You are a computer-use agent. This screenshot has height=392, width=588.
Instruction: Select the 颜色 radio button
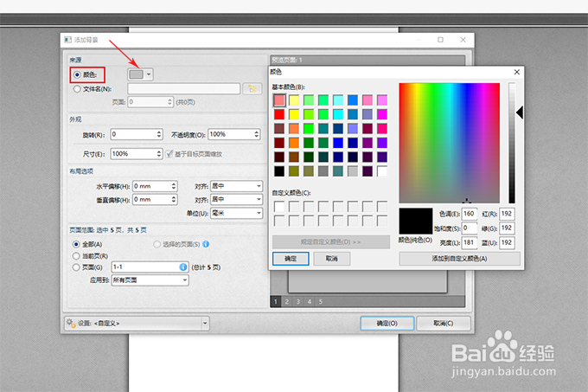(77, 74)
